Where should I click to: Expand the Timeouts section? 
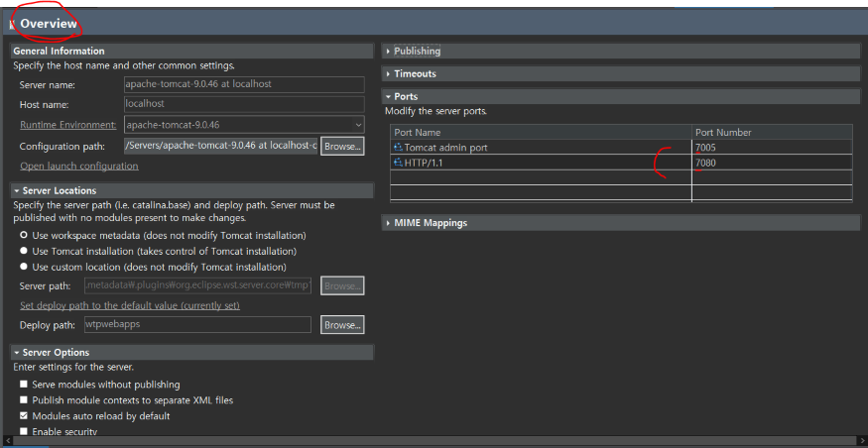pos(389,74)
